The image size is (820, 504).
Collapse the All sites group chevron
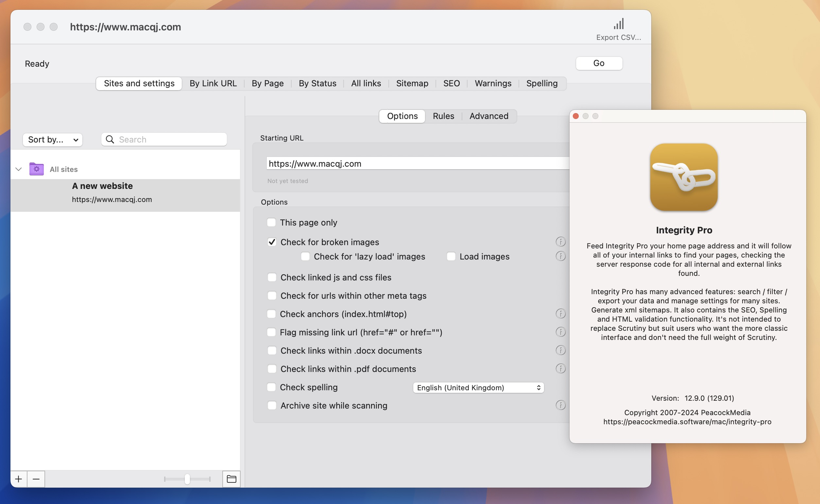[19, 169]
